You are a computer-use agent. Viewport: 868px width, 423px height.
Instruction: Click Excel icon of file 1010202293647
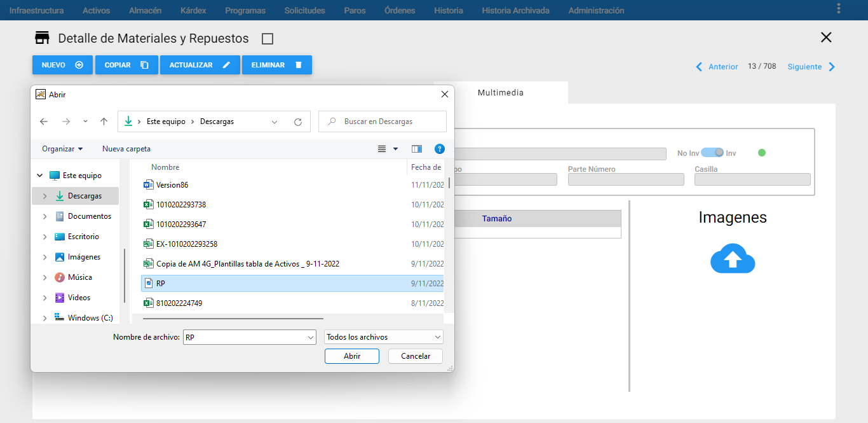point(149,225)
